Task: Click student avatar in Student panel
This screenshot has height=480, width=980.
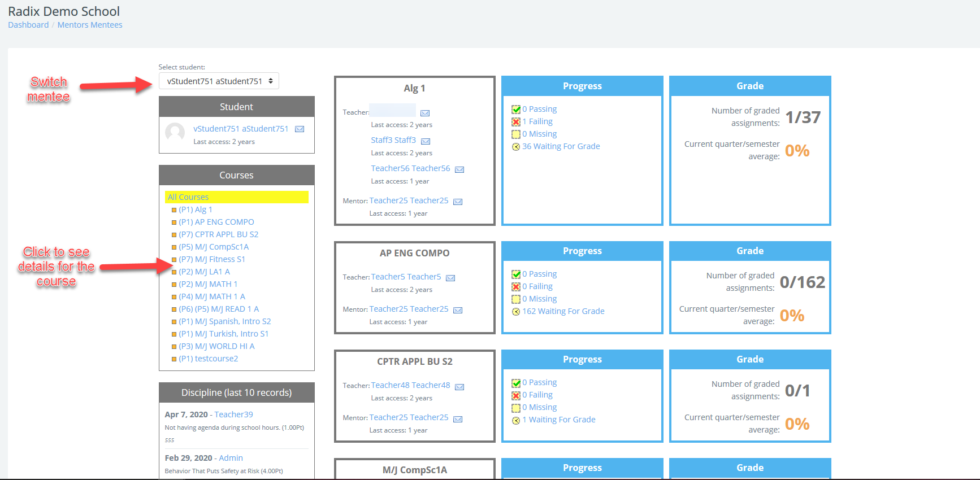Action: (x=175, y=133)
